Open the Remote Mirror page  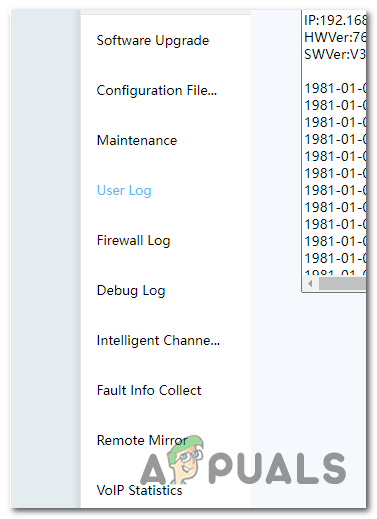click(142, 440)
